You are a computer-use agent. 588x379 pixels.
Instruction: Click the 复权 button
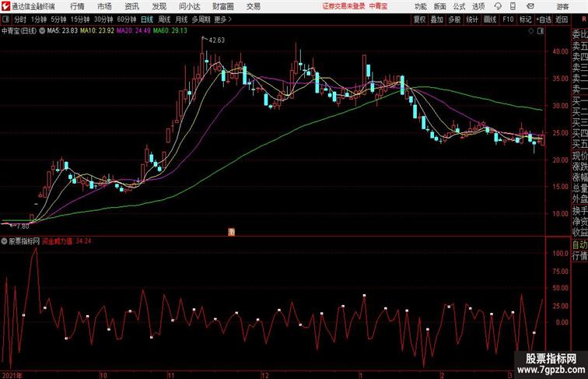[420, 19]
